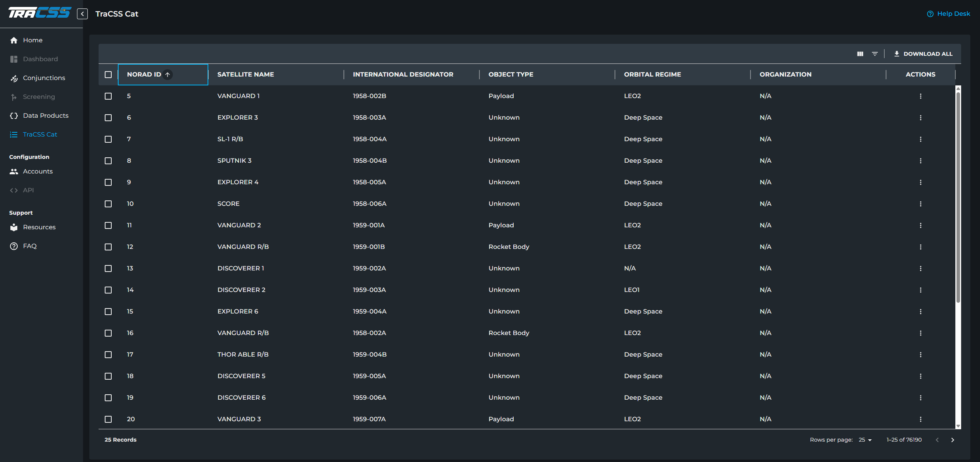This screenshot has width=980, height=462.
Task: Click the table's vertical scrollbar thumb
Action: [x=958, y=196]
